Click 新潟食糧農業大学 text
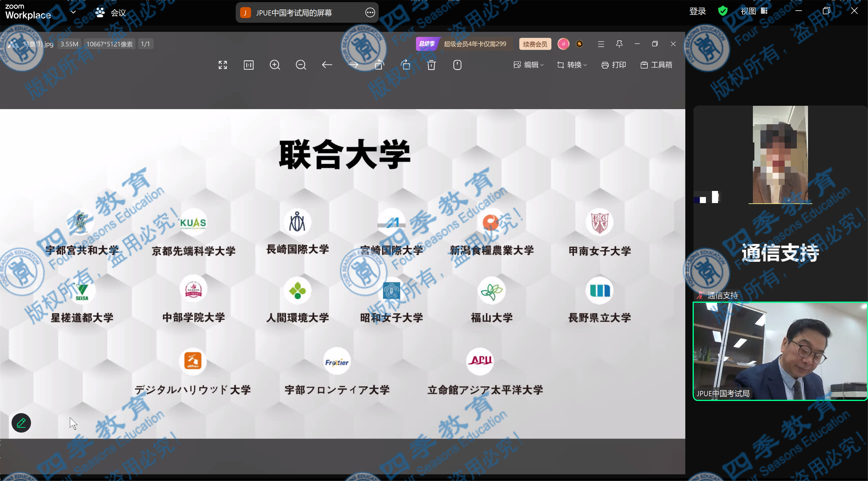 492,250
